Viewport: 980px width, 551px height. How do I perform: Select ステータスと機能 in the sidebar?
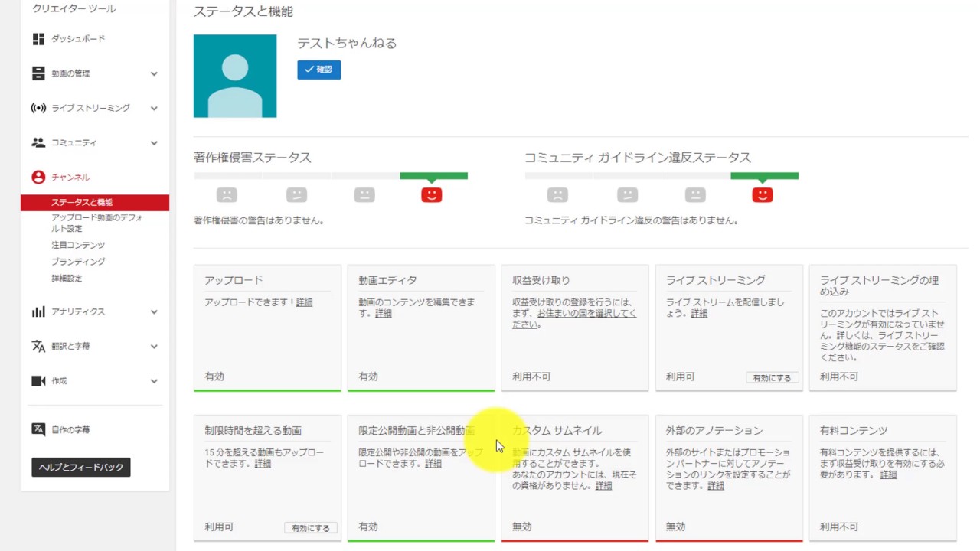pos(95,203)
